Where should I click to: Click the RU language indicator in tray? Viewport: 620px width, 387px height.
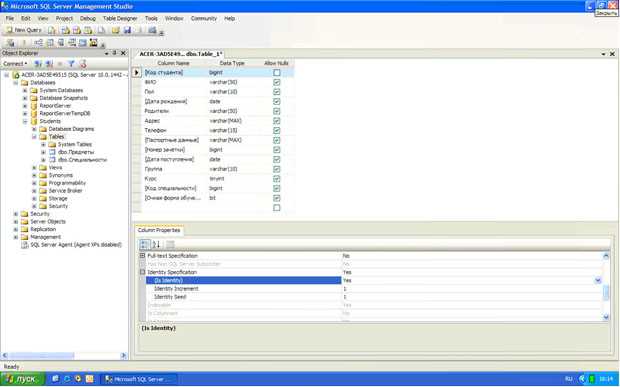coord(569,379)
